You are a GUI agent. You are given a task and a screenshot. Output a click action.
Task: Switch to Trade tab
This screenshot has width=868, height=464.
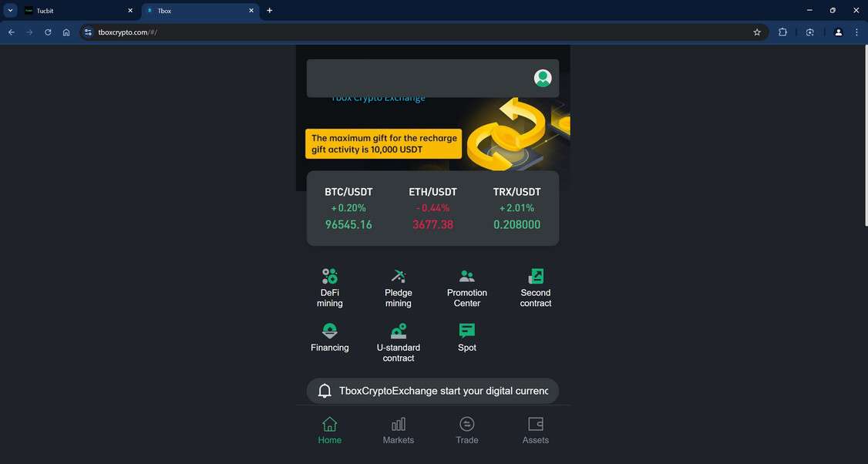point(466,431)
